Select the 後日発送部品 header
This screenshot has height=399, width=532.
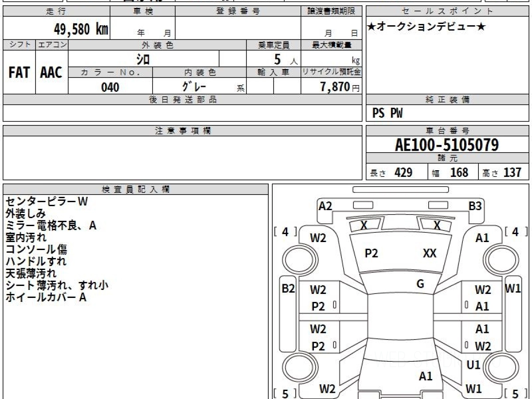coord(182,100)
